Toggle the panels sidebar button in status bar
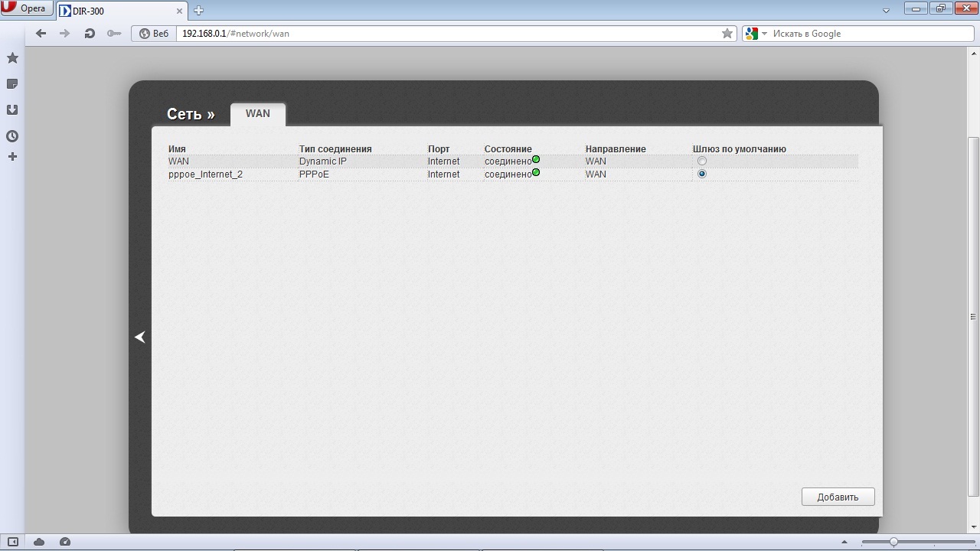The image size is (980, 551). (x=12, y=542)
